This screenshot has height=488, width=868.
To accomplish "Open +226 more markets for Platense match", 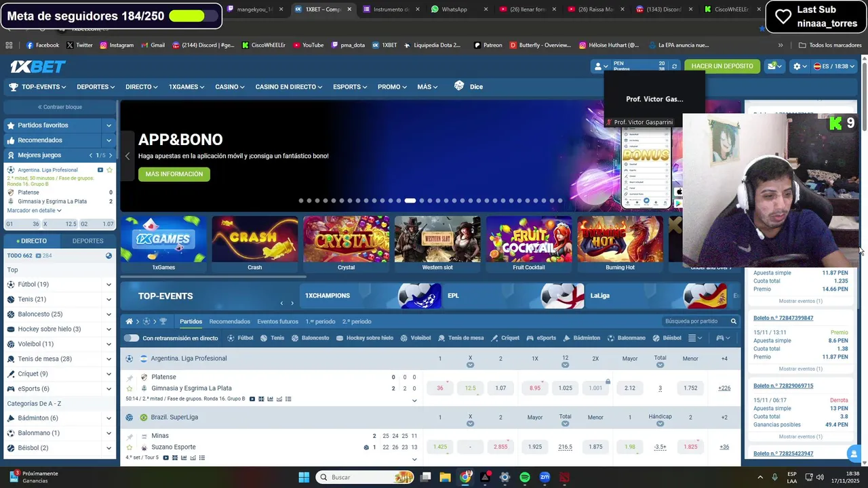I will pos(724,388).
